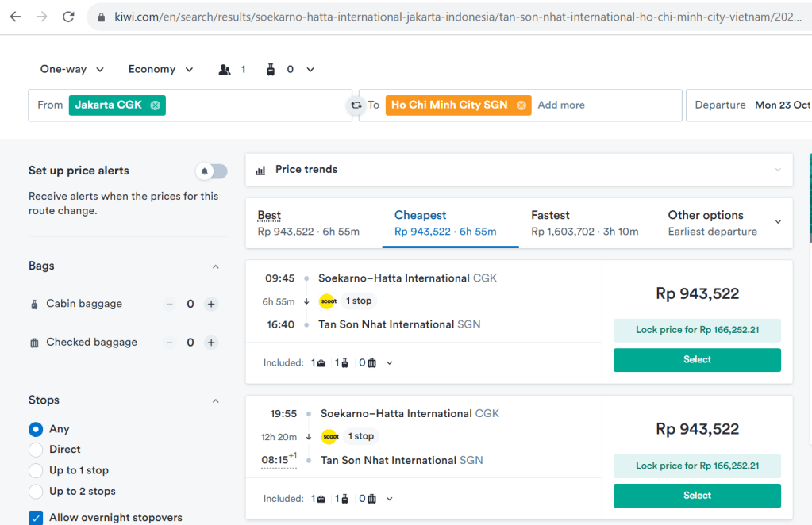Click the Price trends chart icon
812x525 pixels.
tap(260, 170)
